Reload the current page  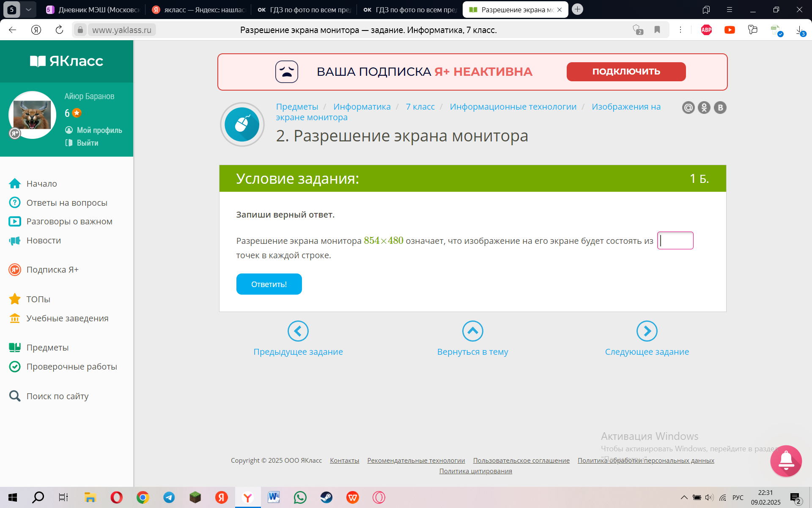tap(59, 30)
